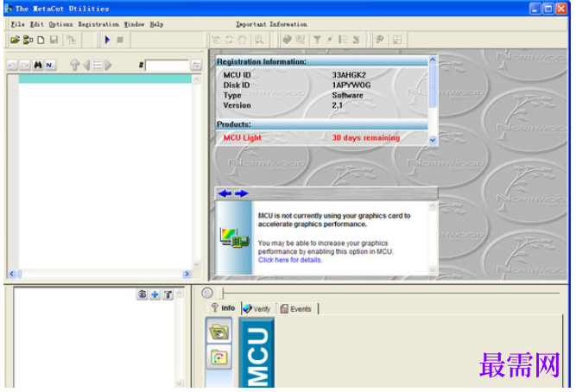
Task: Stop simulation with the gray square button
Action: (120, 40)
